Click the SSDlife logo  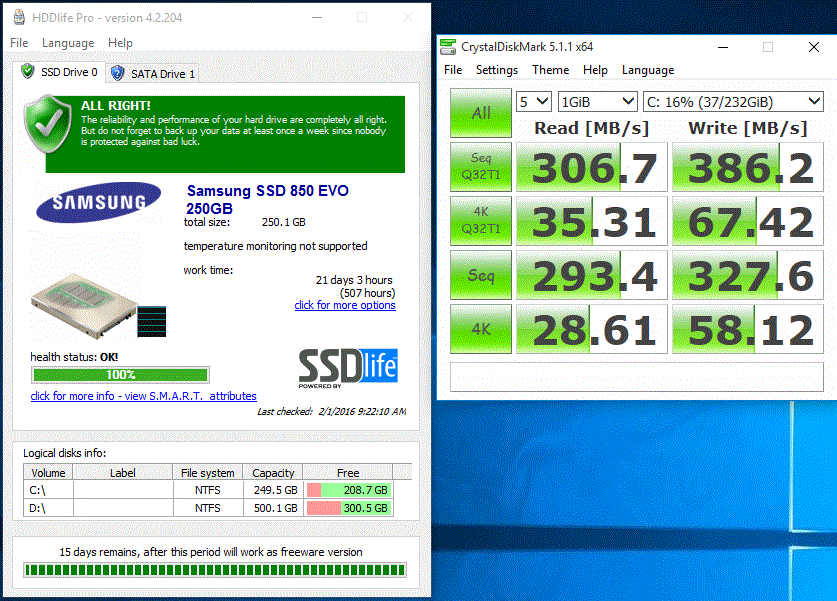coord(348,368)
